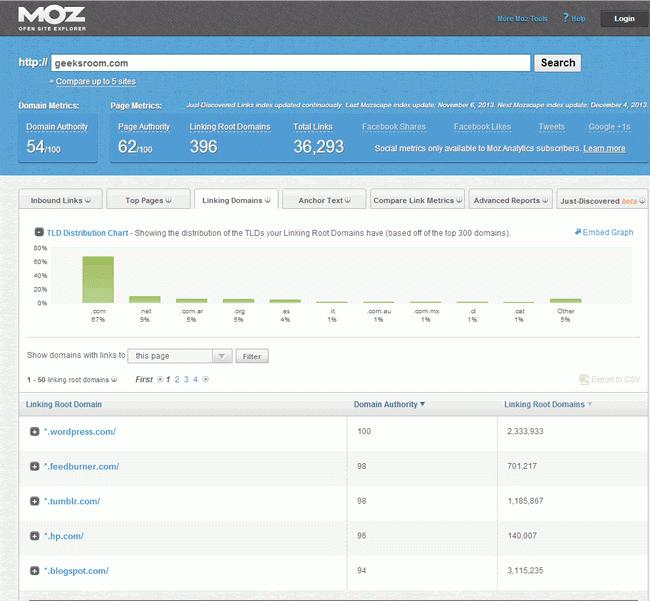This screenshot has height=601, width=650.
Task: Open the Compare Link Metrics tab
Action: (417, 201)
